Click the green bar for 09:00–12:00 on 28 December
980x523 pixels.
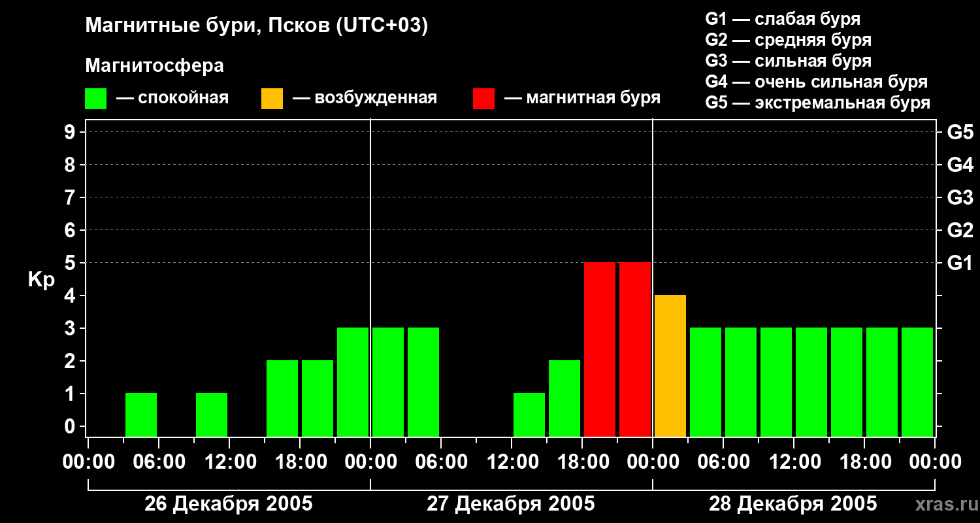776,382
